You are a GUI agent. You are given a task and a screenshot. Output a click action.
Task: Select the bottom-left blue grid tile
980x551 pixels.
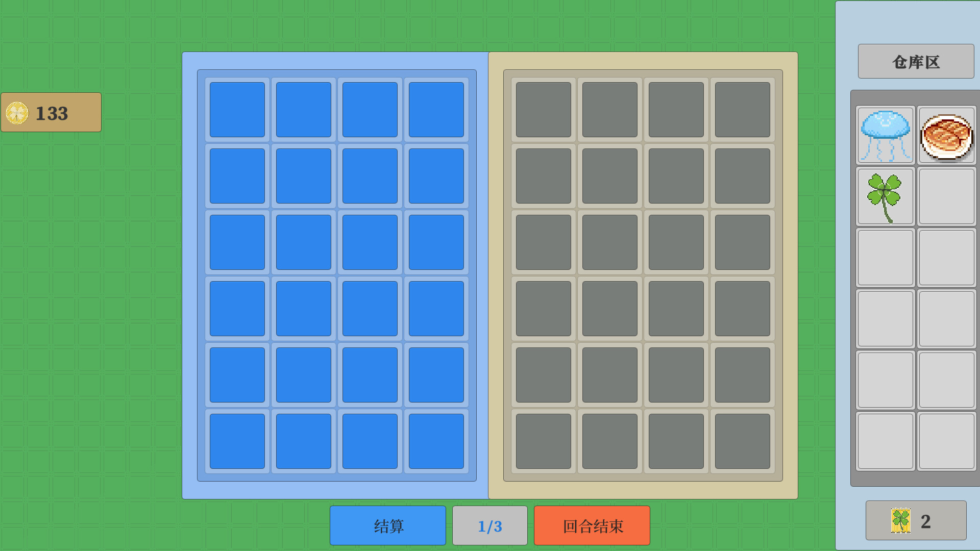click(237, 441)
